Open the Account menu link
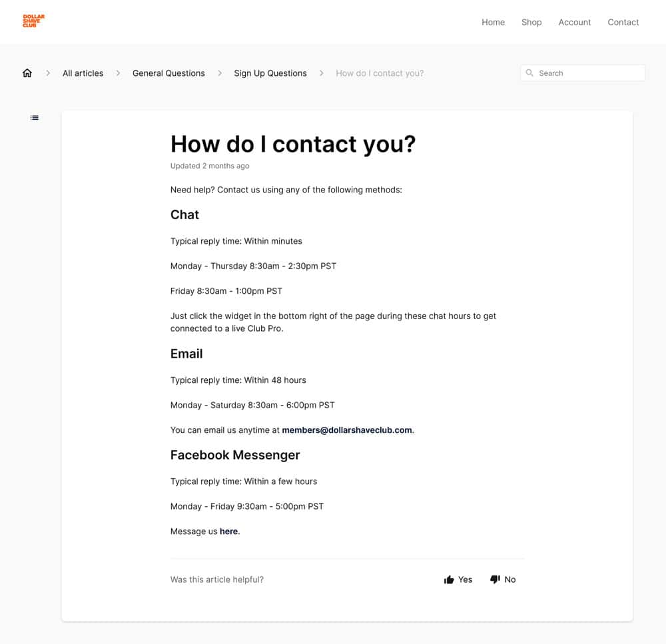 coord(574,22)
